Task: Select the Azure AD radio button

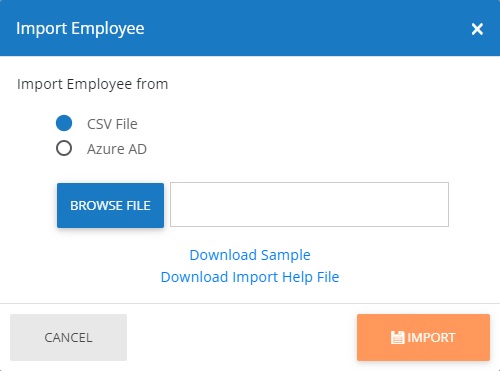Action: click(x=64, y=148)
